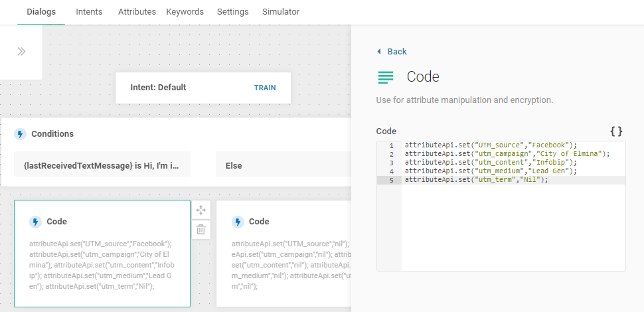This screenshot has height=312, width=644.
Task: Delete the Code block with trash icon
Action: [x=201, y=230]
